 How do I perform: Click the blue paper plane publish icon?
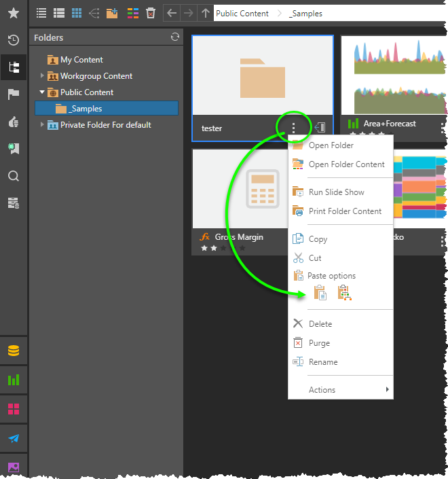point(13,438)
